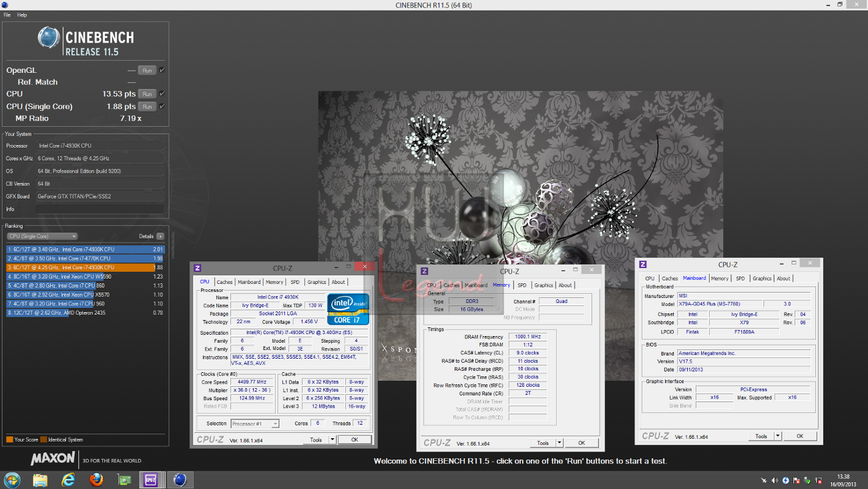The height and width of the screenshot is (489, 868).
Task: Click the Cinebench title bar icon
Action: (5, 5)
